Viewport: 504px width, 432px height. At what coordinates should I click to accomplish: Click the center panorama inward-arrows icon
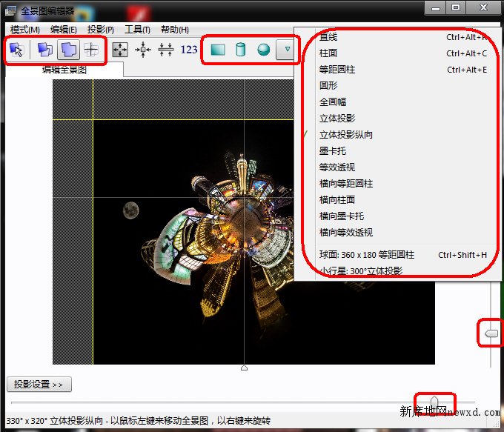pos(143,50)
